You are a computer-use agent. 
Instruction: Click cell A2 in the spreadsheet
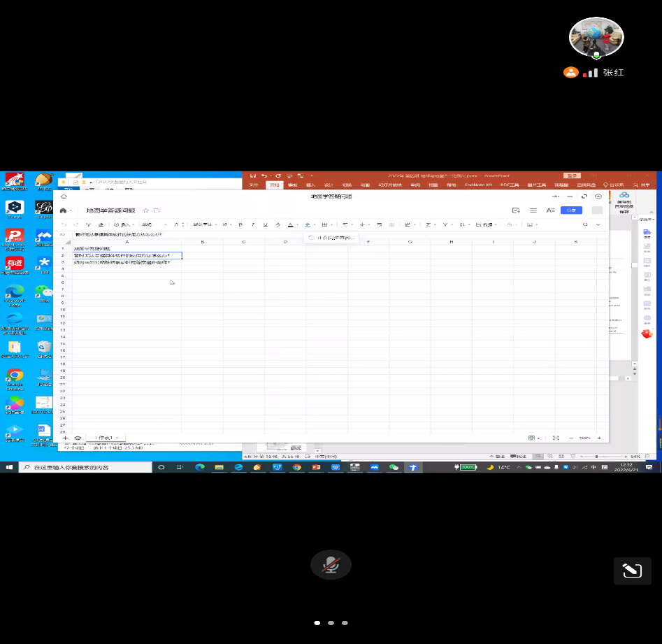click(127, 255)
